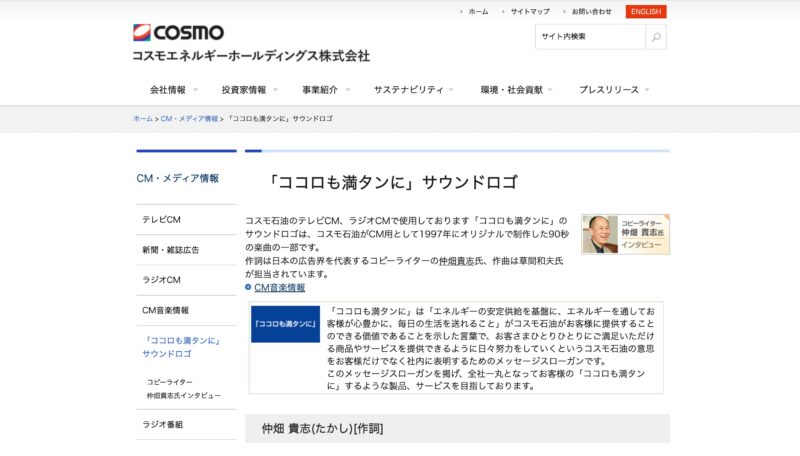Expand arrow next to 環境・社会貢献

550,90
